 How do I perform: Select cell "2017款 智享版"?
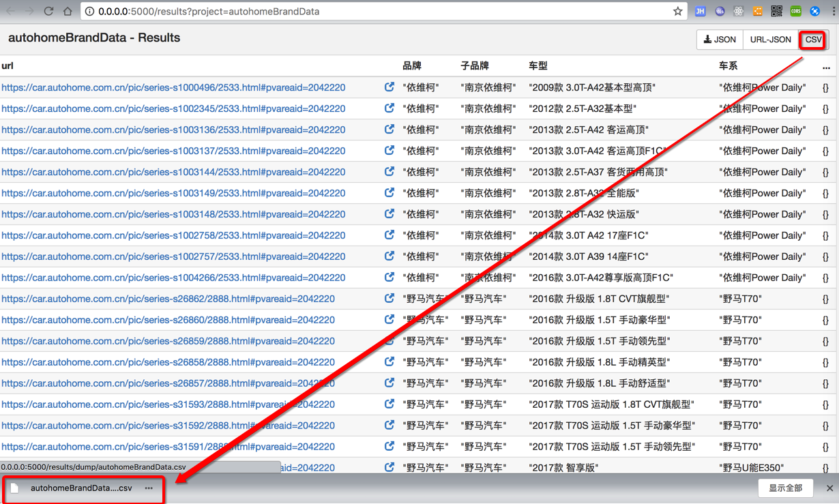click(563, 468)
